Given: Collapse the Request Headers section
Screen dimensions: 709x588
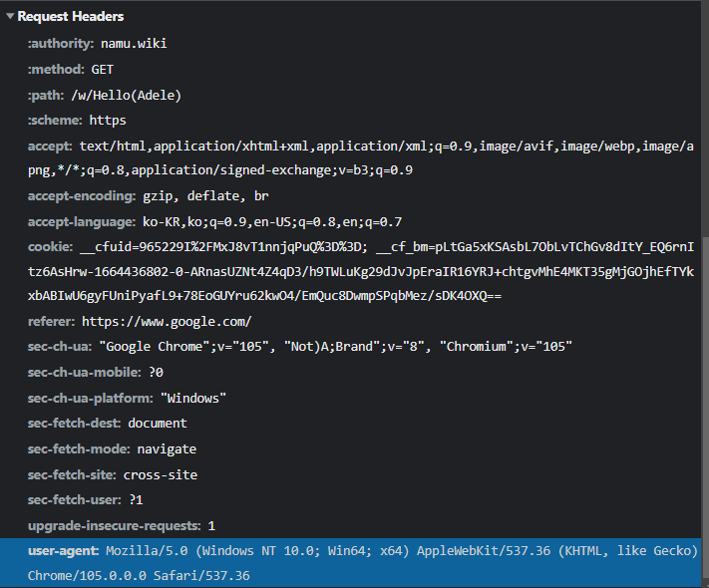Looking at the screenshot, I should (x=10, y=17).
